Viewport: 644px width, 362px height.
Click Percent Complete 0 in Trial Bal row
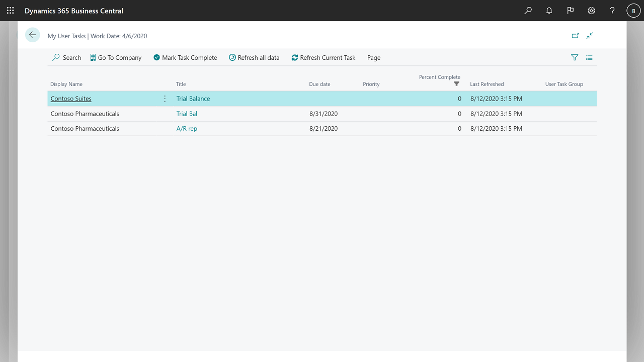pyautogui.click(x=459, y=114)
